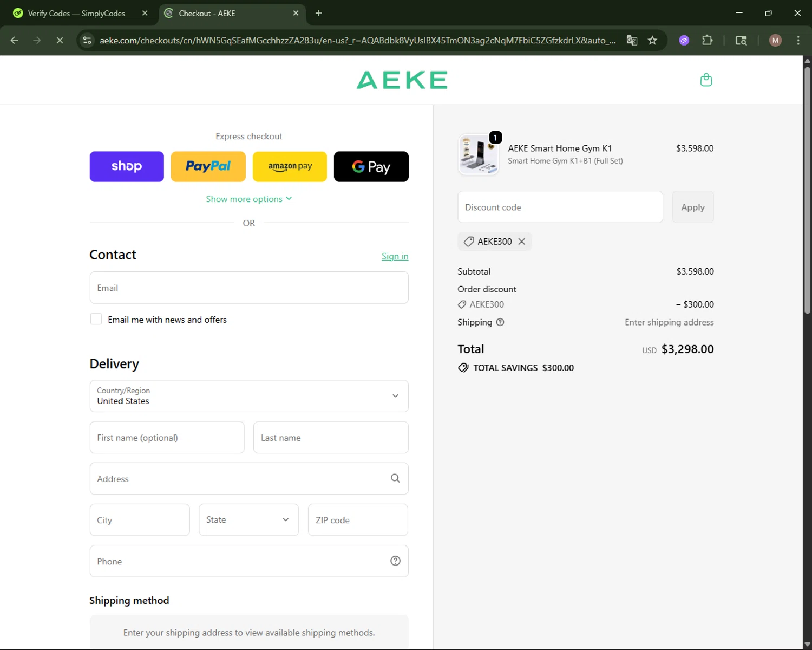Focus the ZIP code field
This screenshot has width=812, height=650.
358,520
